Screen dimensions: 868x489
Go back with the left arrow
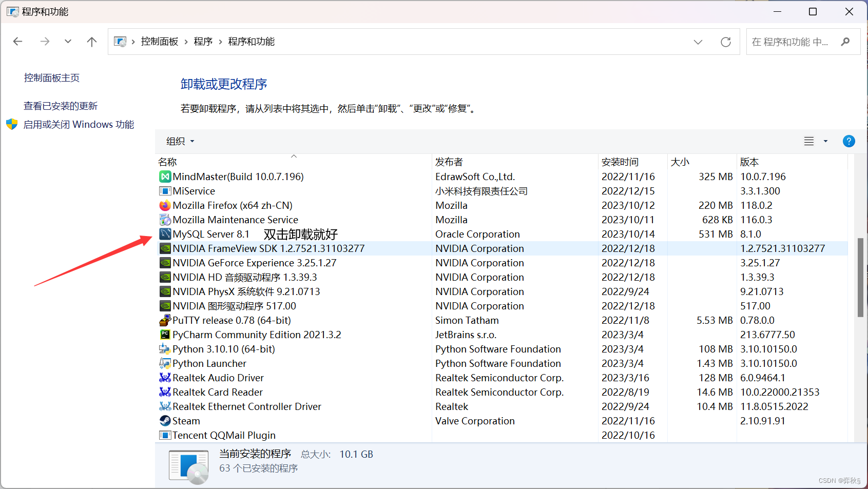pyautogui.click(x=18, y=42)
